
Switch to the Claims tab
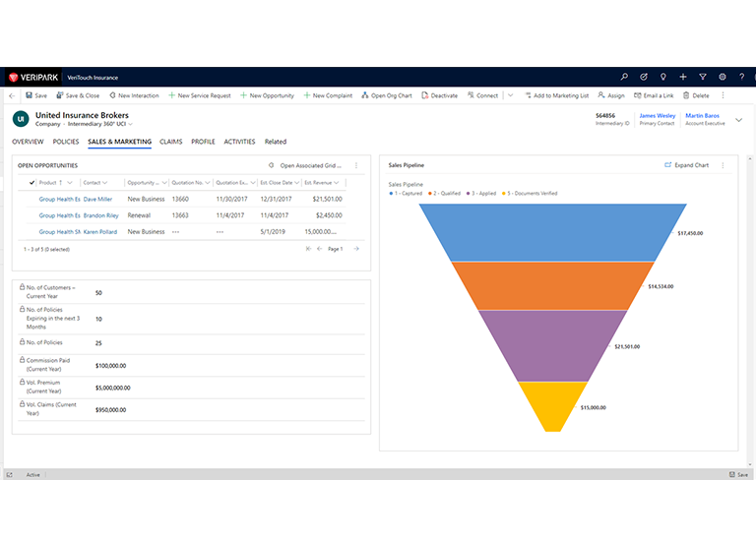(170, 142)
